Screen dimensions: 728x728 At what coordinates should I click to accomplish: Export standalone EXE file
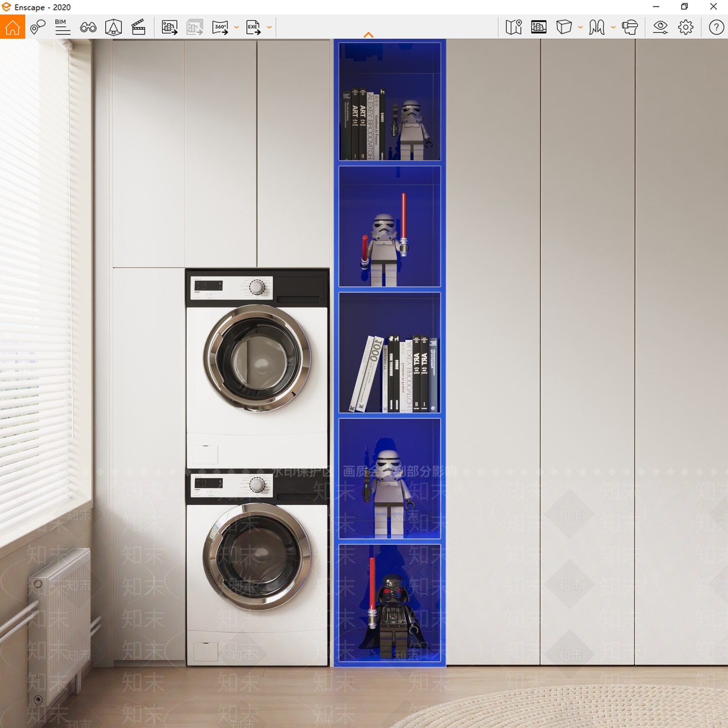click(x=253, y=27)
